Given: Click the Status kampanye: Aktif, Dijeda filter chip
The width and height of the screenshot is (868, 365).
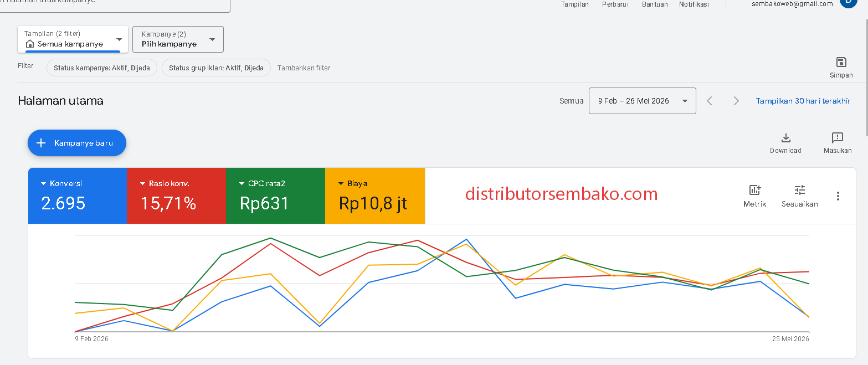Looking at the screenshot, I should click(102, 68).
